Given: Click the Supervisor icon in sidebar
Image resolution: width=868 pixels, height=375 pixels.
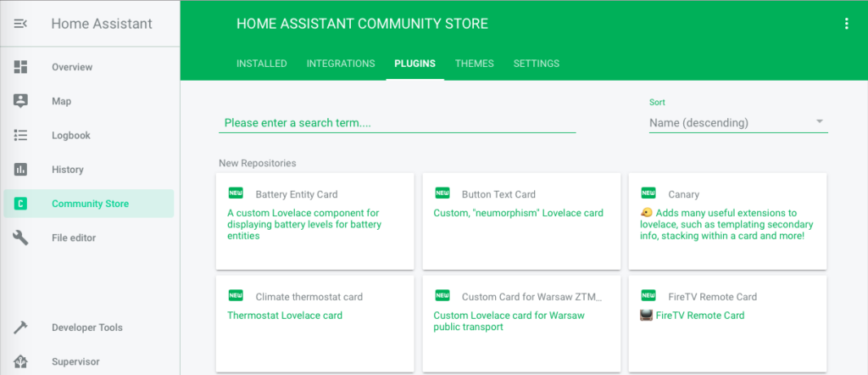Looking at the screenshot, I should tap(20, 361).
